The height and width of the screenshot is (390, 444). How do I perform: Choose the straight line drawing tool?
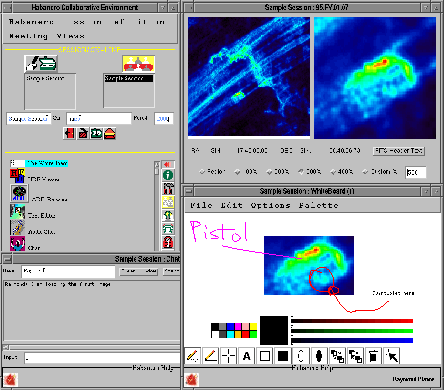tap(211, 356)
